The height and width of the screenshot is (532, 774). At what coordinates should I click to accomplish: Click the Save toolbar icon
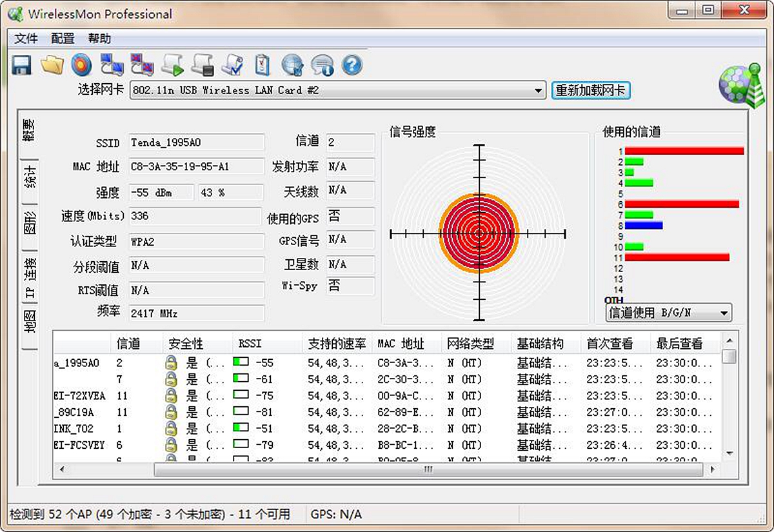pos(21,64)
